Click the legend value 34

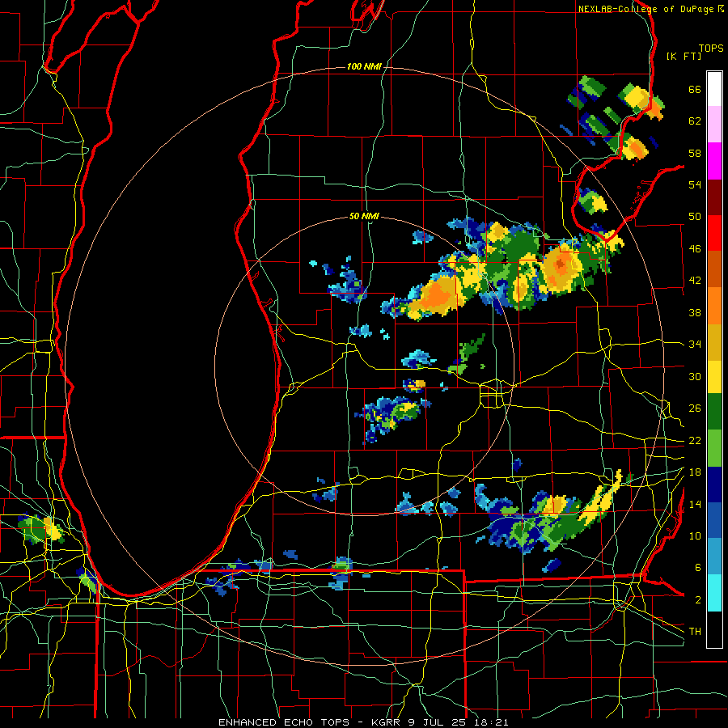pyautogui.click(x=695, y=345)
